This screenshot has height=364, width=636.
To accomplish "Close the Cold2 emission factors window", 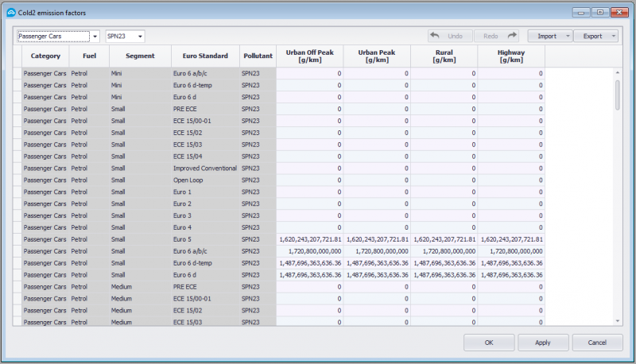I will (x=619, y=11).
